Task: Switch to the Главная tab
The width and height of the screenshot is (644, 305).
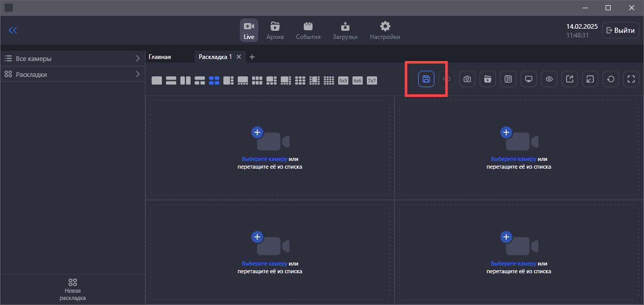Action: click(x=160, y=57)
